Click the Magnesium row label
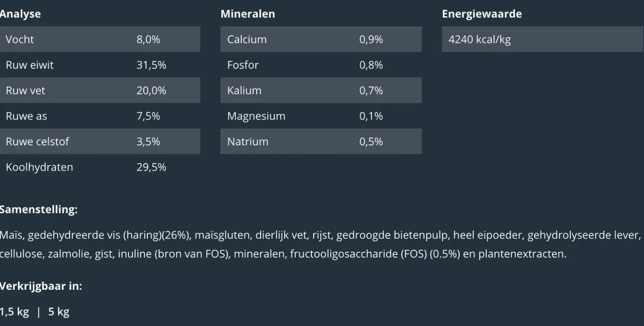This screenshot has height=326, width=644. (256, 116)
